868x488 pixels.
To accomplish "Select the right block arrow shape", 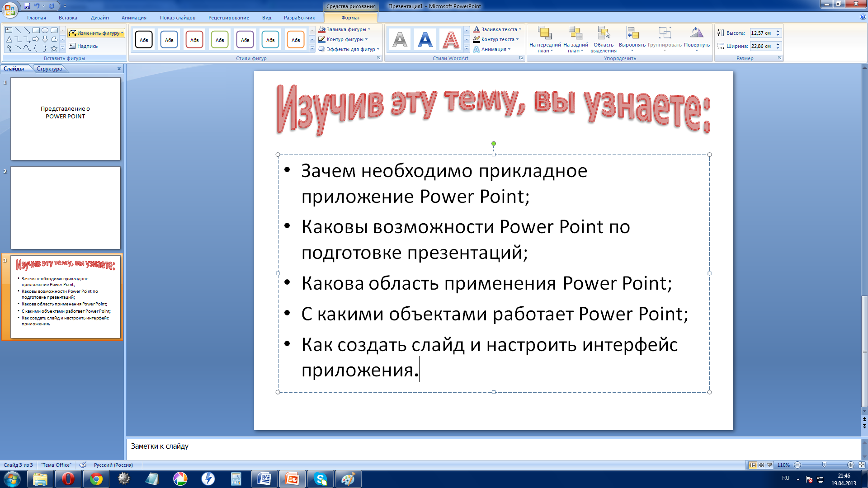I will pyautogui.click(x=36, y=39).
